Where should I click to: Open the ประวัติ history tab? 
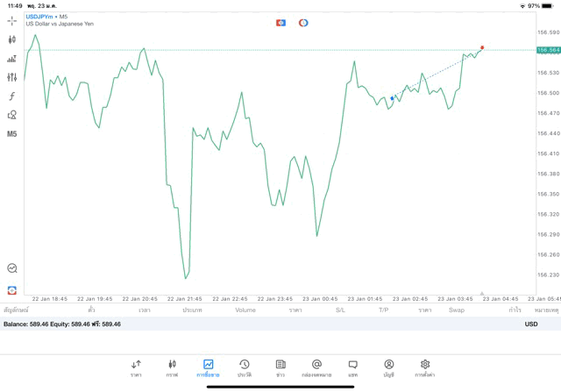(x=244, y=367)
